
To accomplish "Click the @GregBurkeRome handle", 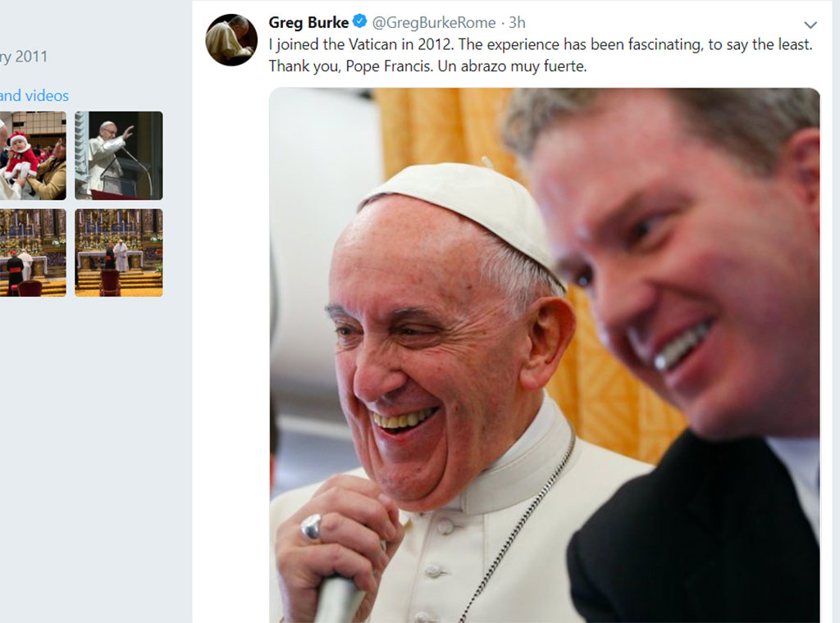I will [x=435, y=23].
